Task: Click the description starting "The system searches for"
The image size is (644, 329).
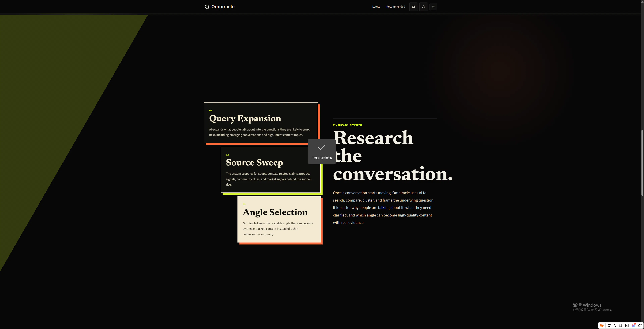Action: point(269,179)
